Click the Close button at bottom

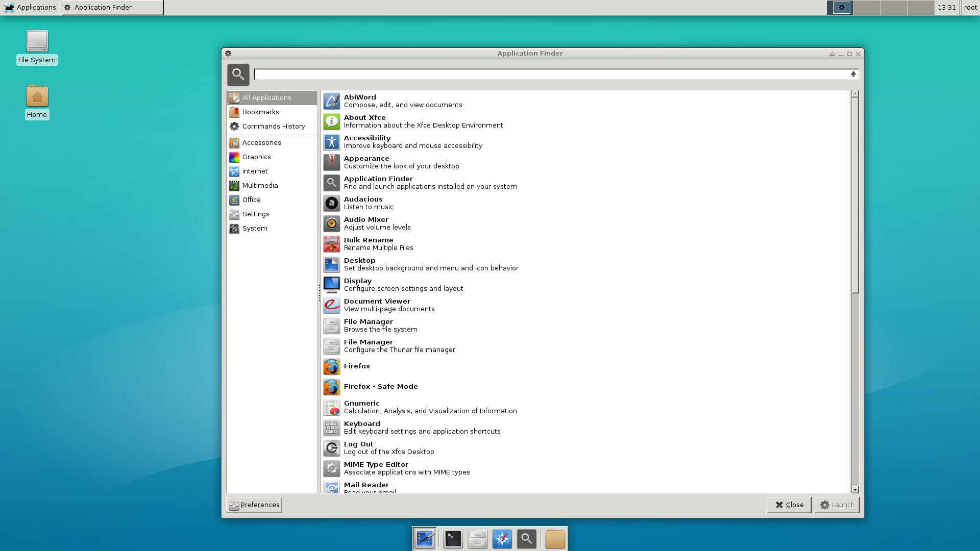[x=789, y=505]
